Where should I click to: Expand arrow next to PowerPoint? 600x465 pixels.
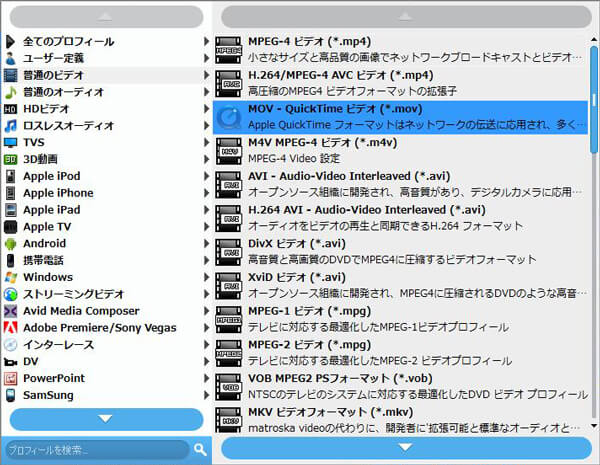[206, 378]
